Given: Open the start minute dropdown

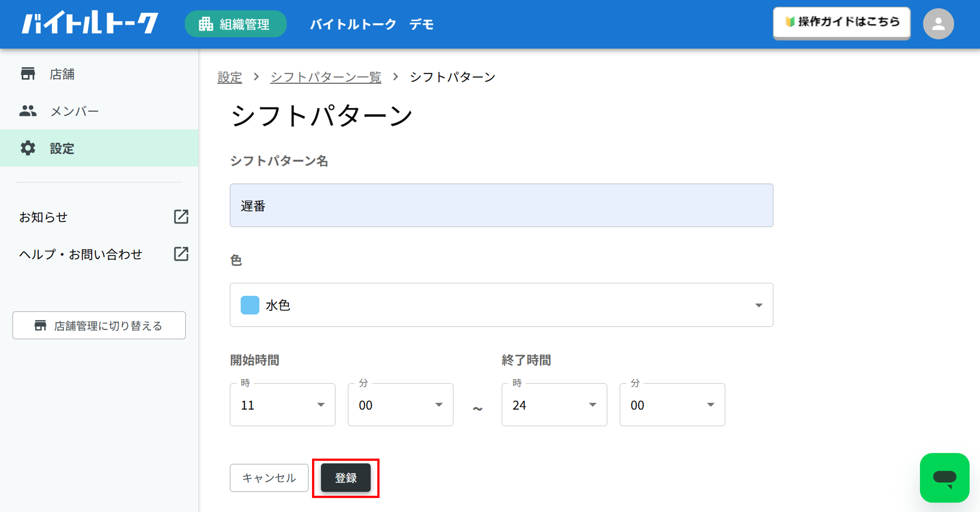Looking at the screenshot, I should point(401,405).
